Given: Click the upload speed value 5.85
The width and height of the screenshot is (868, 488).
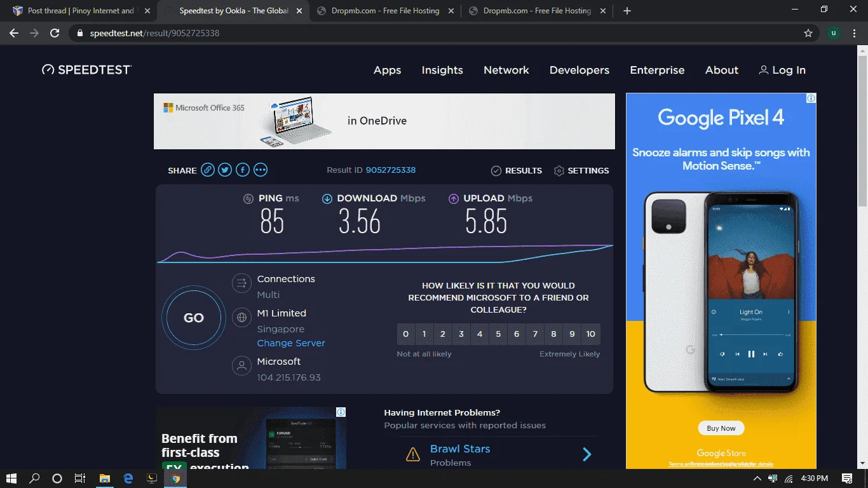Looking at the screenshot, I should pyautogui.click(x=486, y=221).
